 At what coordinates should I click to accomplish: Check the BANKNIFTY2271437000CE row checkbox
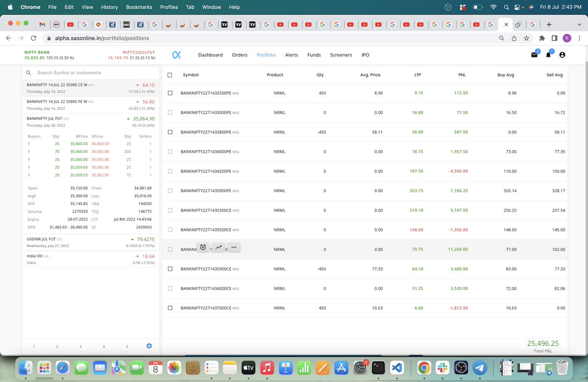[170, 308]
